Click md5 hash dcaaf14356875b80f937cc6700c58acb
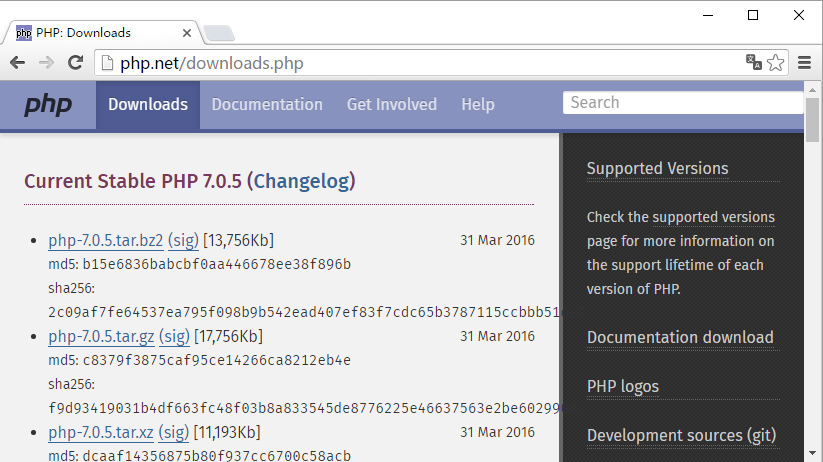The width and height of the screenshot is (823, 462). click(217, 455)
